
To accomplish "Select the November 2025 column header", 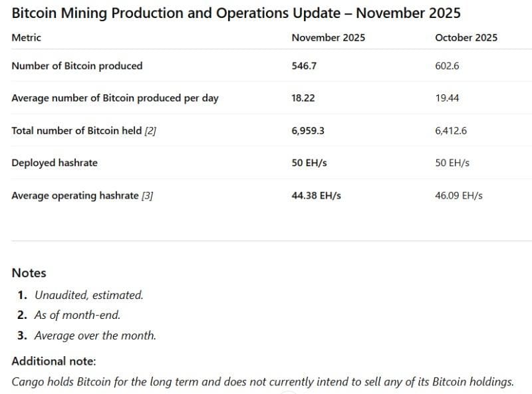I will [x=328, y=38].
